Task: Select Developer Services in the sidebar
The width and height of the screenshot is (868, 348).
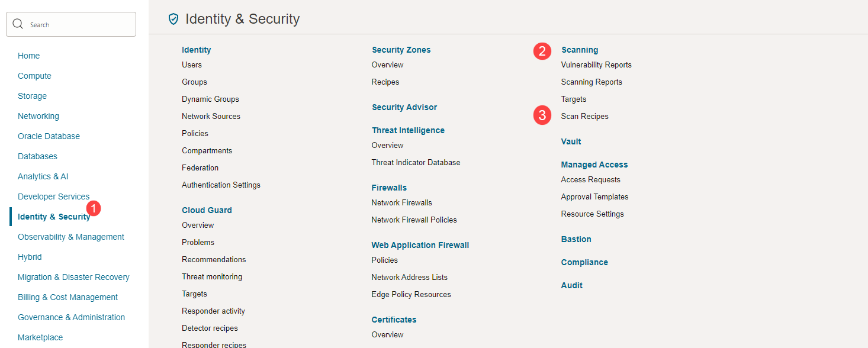Action: (x=53, y=196)
